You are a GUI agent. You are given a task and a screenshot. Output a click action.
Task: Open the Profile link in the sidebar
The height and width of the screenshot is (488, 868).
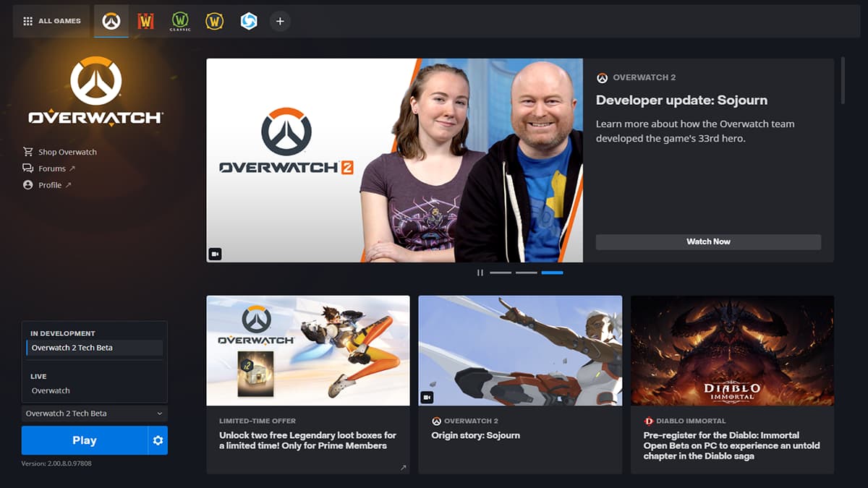(x=51, y=184)
